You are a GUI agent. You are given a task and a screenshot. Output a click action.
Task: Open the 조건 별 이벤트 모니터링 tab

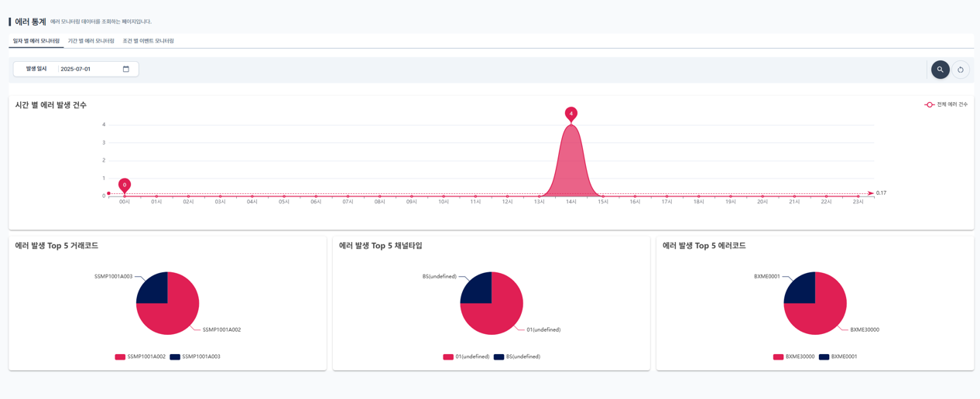[148, 41]
